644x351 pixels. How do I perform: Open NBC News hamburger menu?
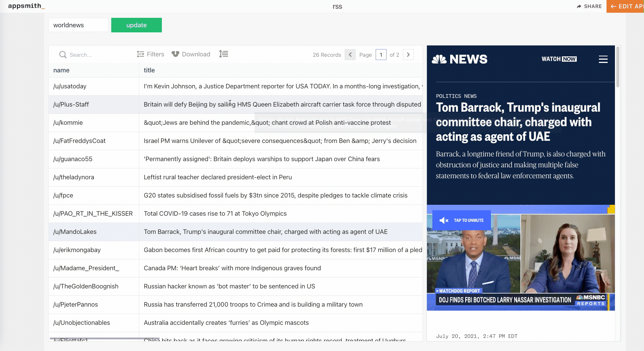[603, 59]
